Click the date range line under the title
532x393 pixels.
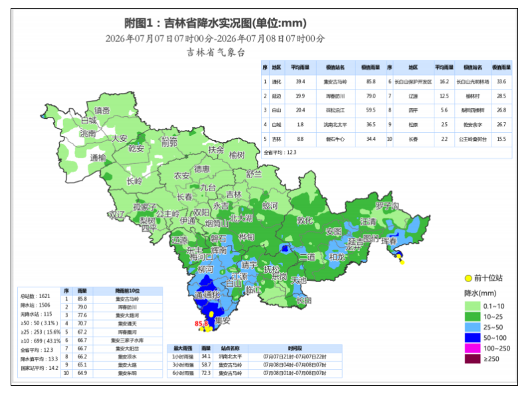215,39
